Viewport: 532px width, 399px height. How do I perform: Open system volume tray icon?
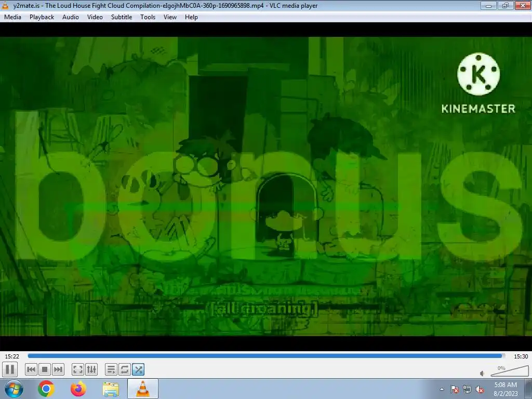pyautogui.click(x=480, y=389)
